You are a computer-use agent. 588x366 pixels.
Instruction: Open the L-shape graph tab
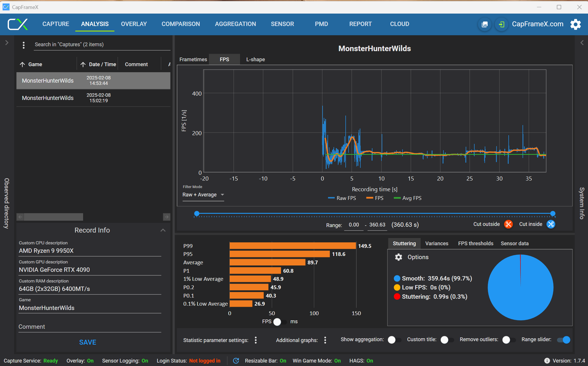tap(255, 60)
